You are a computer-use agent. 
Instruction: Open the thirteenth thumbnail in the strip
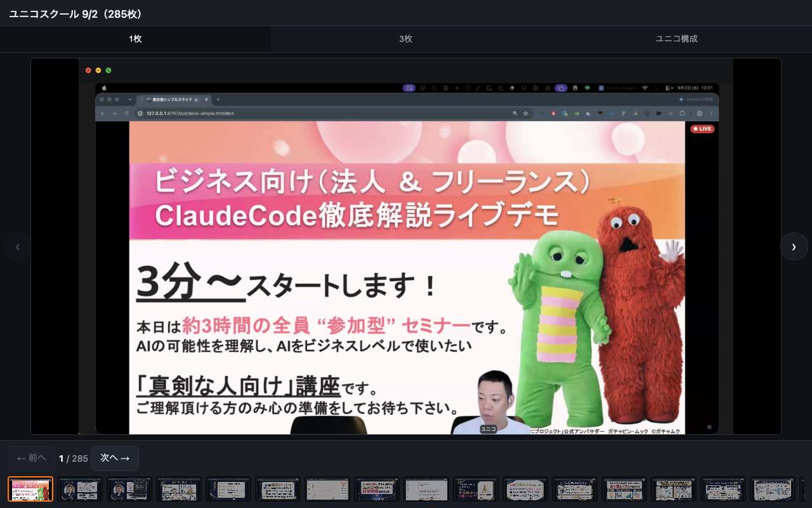624,489
